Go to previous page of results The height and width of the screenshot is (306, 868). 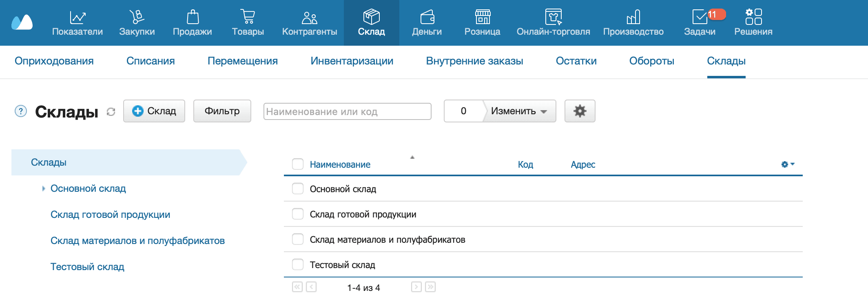click(x=311, y=287)
